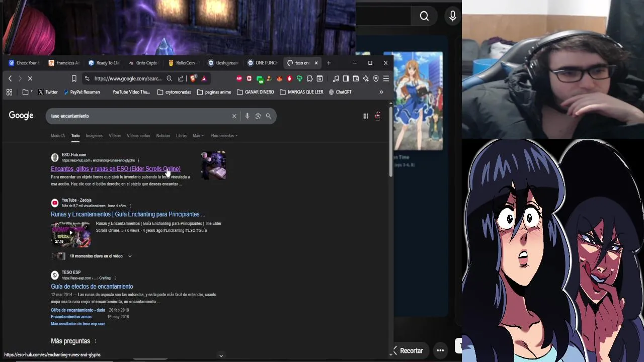The height and width of the screenshot is (362, 644).
Task: Expand 10 momentos clave en el video
Action: 130,256
